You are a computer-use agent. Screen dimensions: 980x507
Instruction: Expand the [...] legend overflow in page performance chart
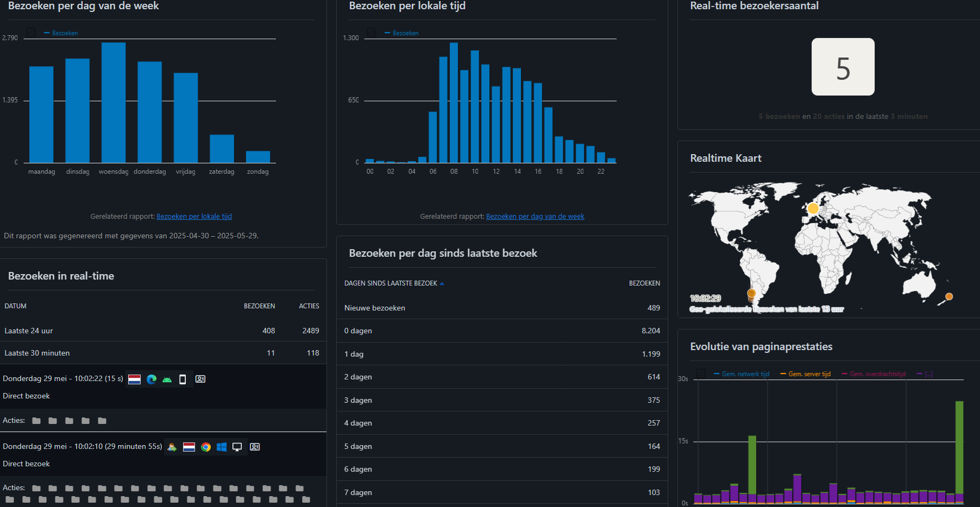pyautogui.click(x=928, y=374)
